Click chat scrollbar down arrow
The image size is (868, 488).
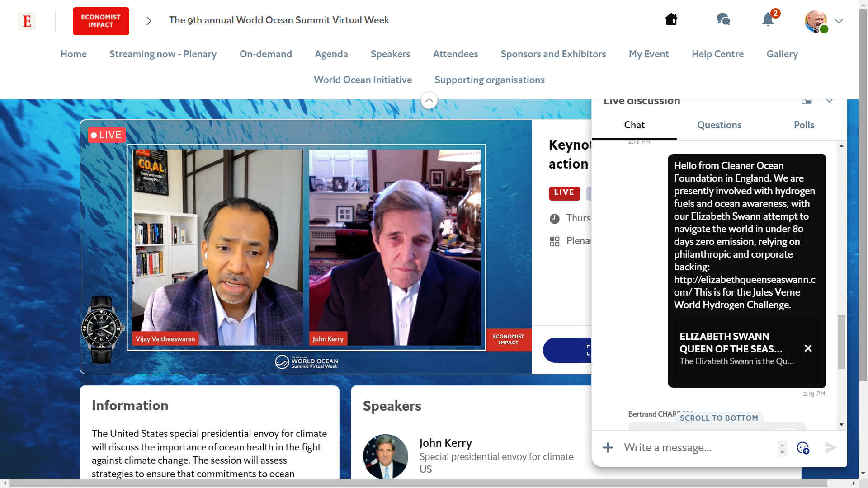tap(841, 424)
